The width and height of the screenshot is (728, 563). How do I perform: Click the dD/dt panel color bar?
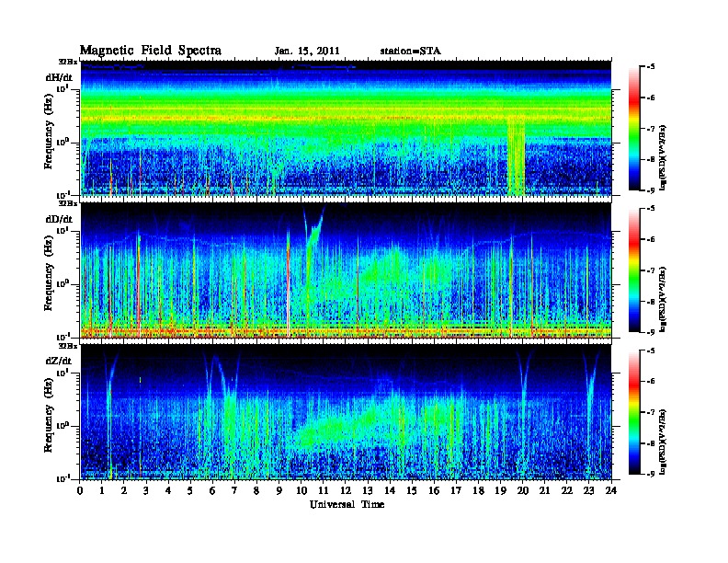[634, 270]
